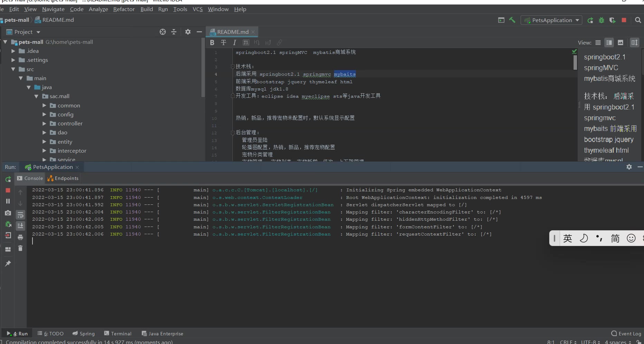This screenshot has height=344, width=644.
Task: Toggle IME English/Chinese mode button
Action: pyautogui.click(x=568, y=238)
